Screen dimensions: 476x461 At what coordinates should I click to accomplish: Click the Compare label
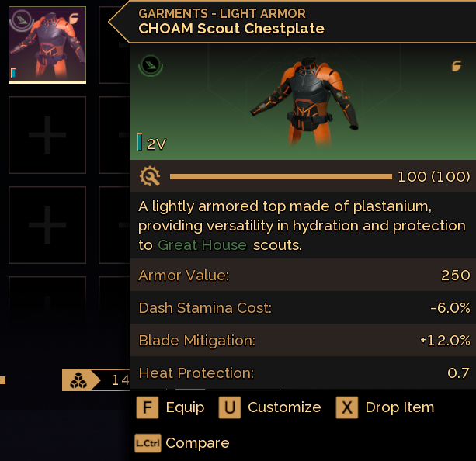click(197, 443)
